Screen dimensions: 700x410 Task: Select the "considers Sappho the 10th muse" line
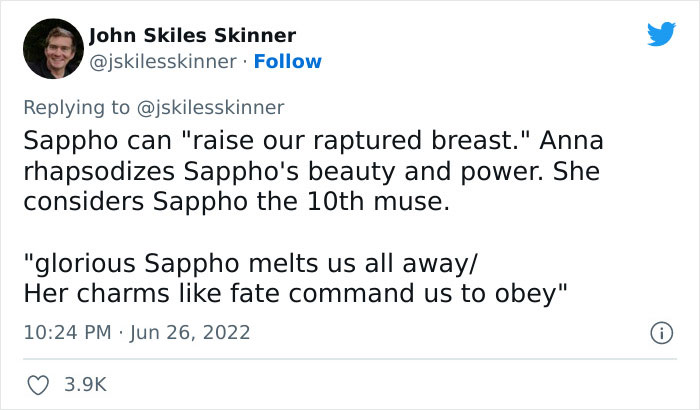point(237,201)
